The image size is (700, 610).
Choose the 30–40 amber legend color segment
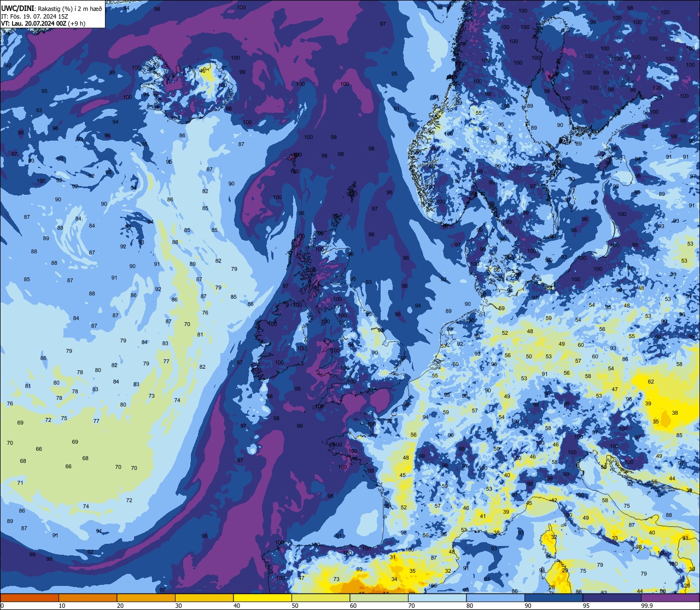click(x=204, y=598)
